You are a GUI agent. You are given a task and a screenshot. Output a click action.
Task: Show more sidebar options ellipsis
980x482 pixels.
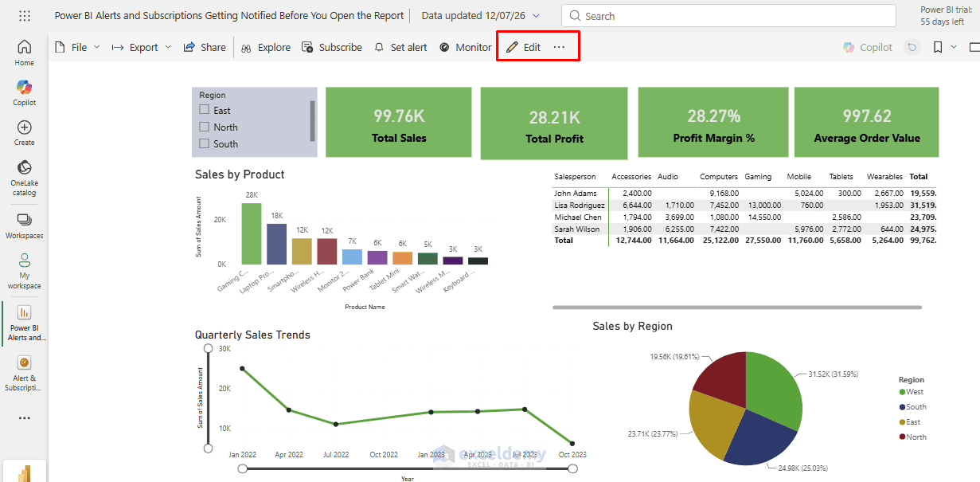tap(25, 418)
